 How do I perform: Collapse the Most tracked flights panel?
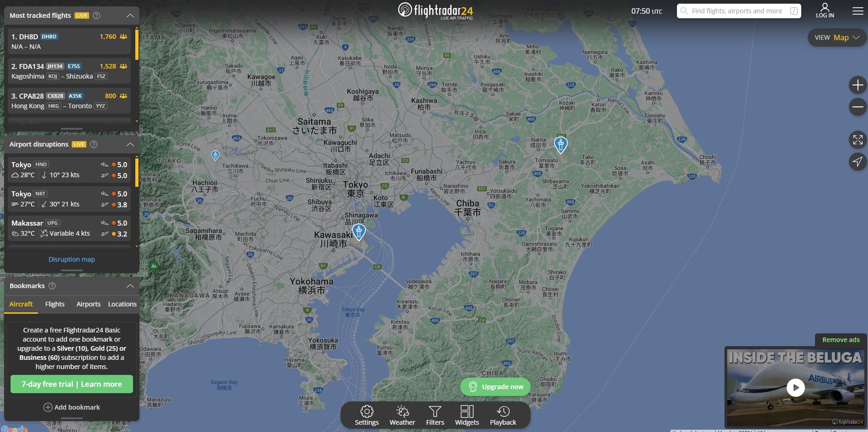click(130, 16)
